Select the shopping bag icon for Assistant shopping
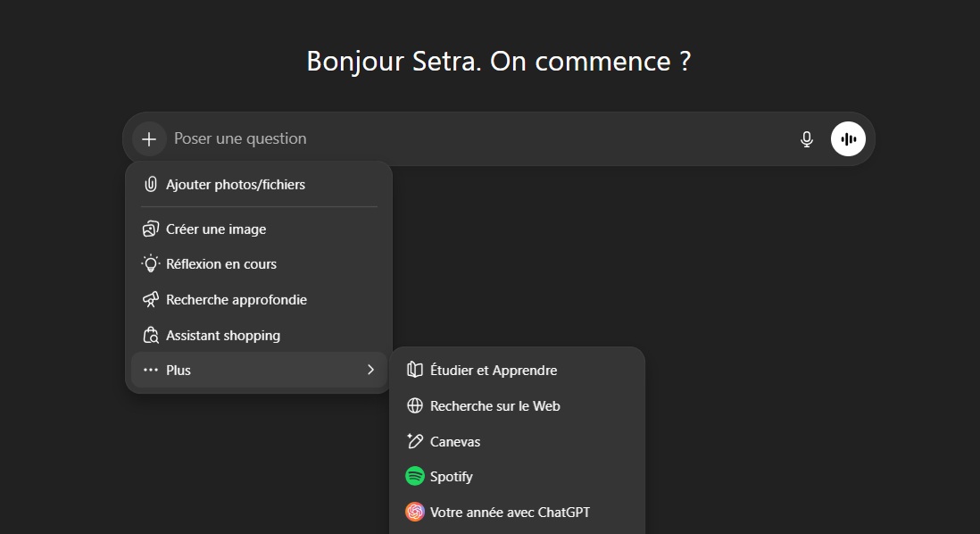 tap(150, 335)
